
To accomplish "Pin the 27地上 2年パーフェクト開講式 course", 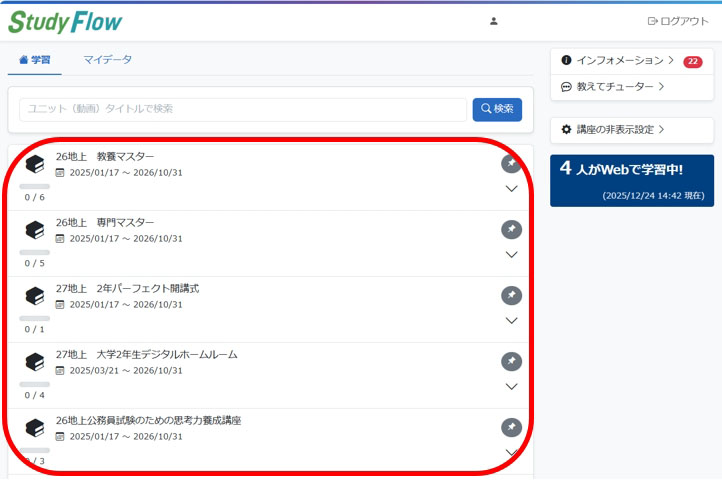I will [511, 295].
